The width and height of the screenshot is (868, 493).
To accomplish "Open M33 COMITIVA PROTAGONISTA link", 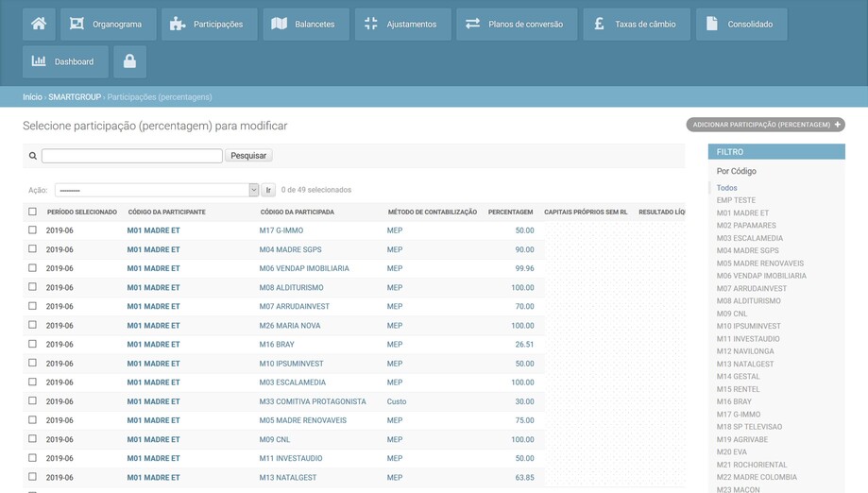I will tap(313, 401).
